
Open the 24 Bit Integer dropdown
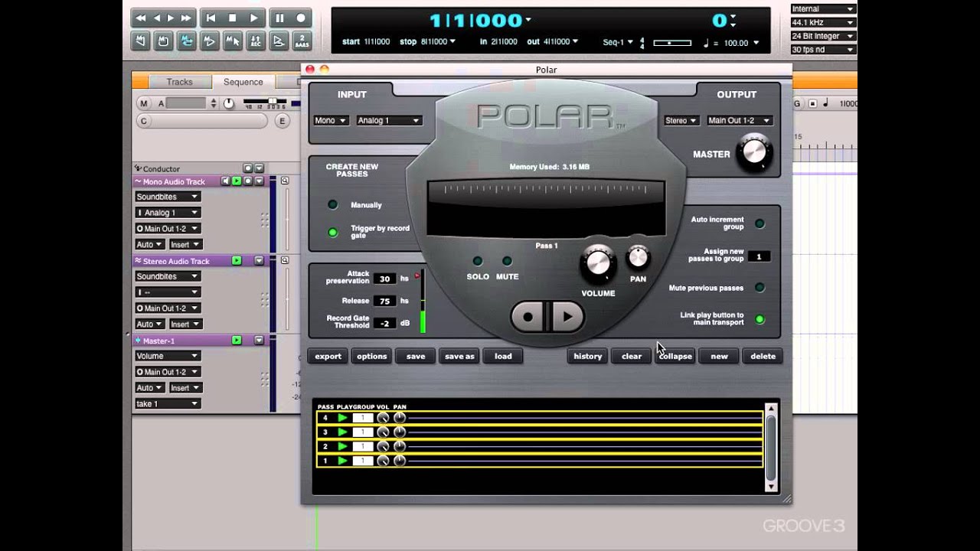tap(822, 36)
